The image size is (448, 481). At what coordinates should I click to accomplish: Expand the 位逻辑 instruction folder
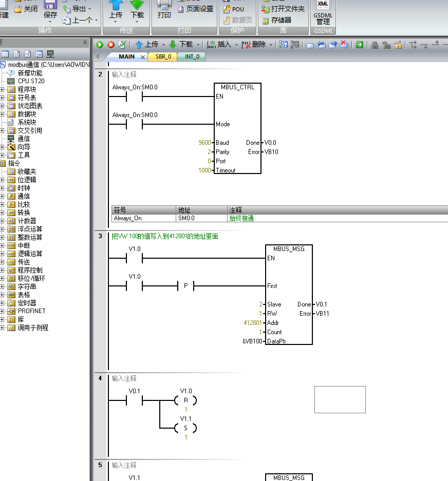click(3, 180)
